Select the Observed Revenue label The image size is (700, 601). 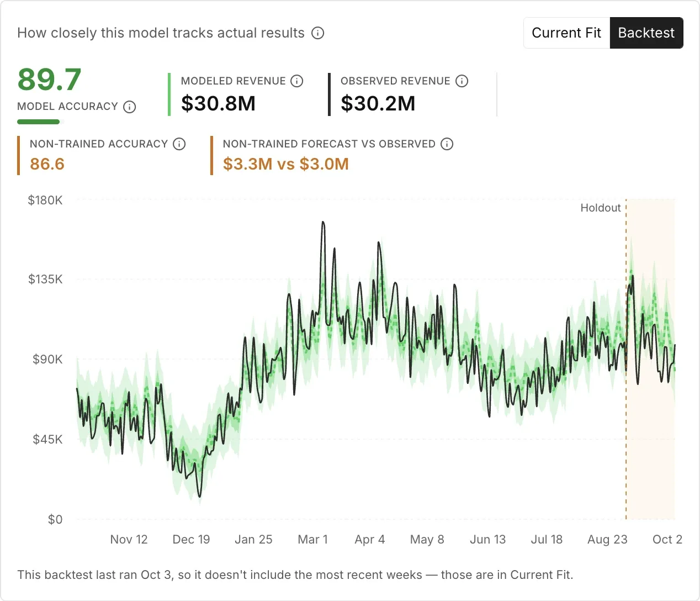point(395,81)
